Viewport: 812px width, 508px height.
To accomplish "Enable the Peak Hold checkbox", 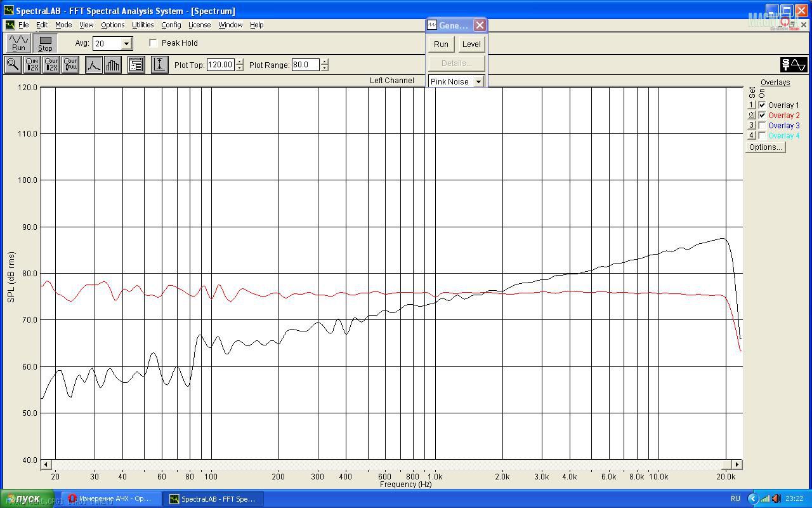I will [154, 43].
